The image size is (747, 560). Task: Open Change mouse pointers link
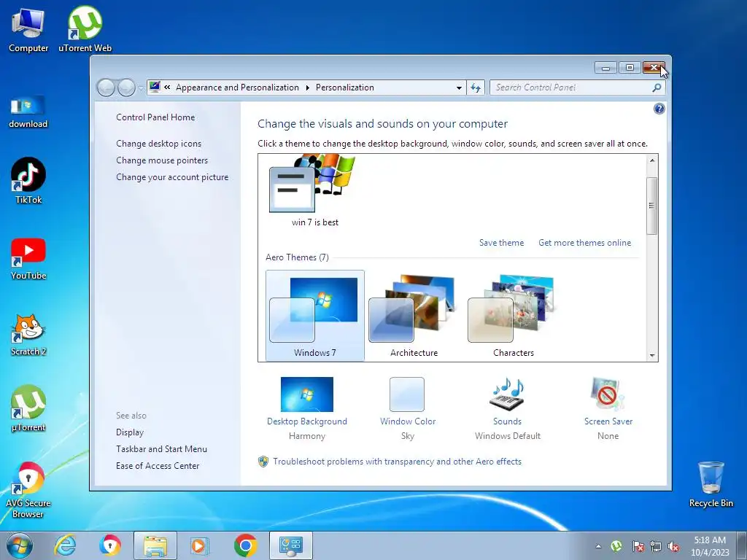[162, 160]
